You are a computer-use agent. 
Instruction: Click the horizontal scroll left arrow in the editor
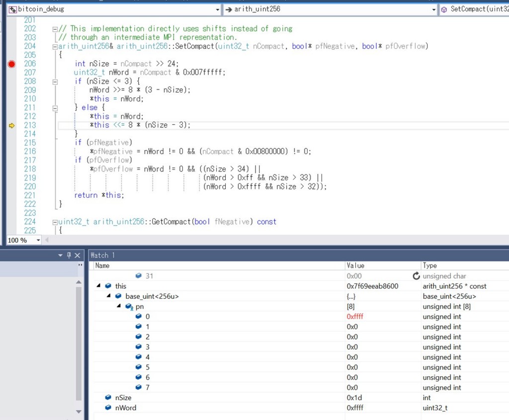coord(47,240)
